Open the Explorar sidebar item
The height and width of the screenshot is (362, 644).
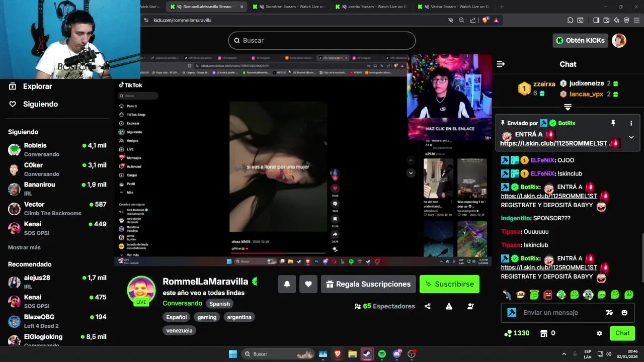[31, 86]
